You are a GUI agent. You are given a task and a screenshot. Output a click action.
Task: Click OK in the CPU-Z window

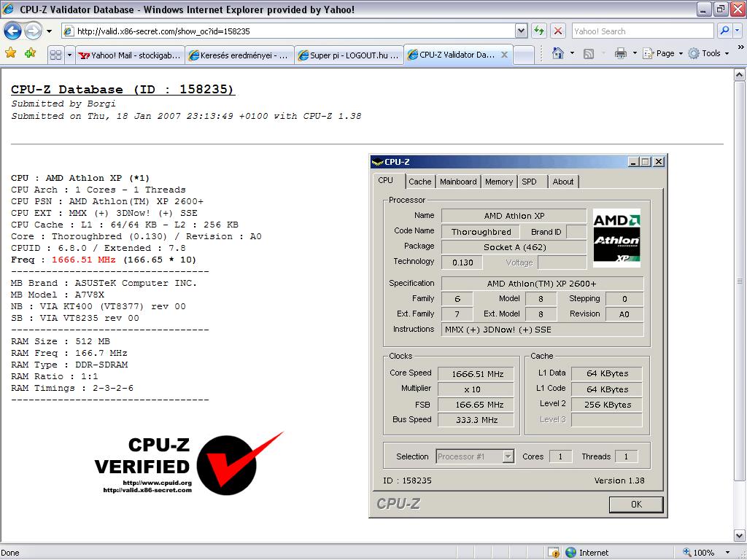coord(636,505)
